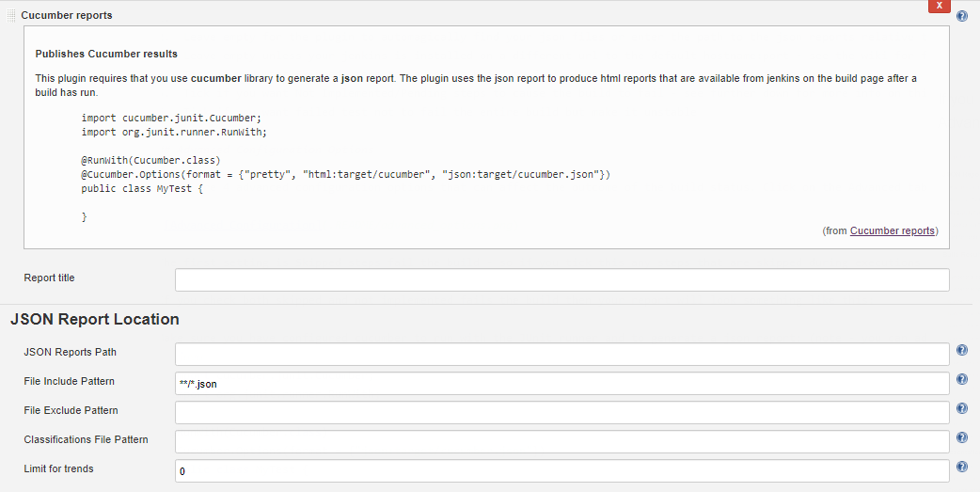Click the 'import org.junit.runner.RunWith;' code line
Screen dimensions: 980x492
[174, 132]
